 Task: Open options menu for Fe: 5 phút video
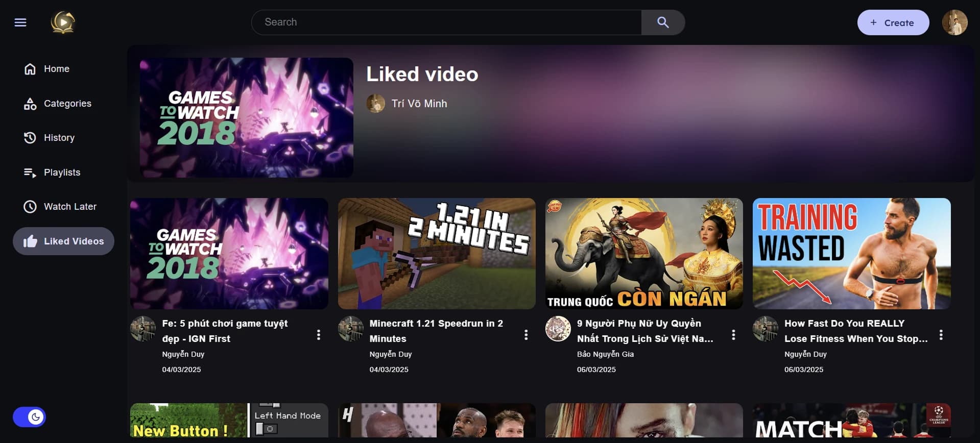point(319,335)
